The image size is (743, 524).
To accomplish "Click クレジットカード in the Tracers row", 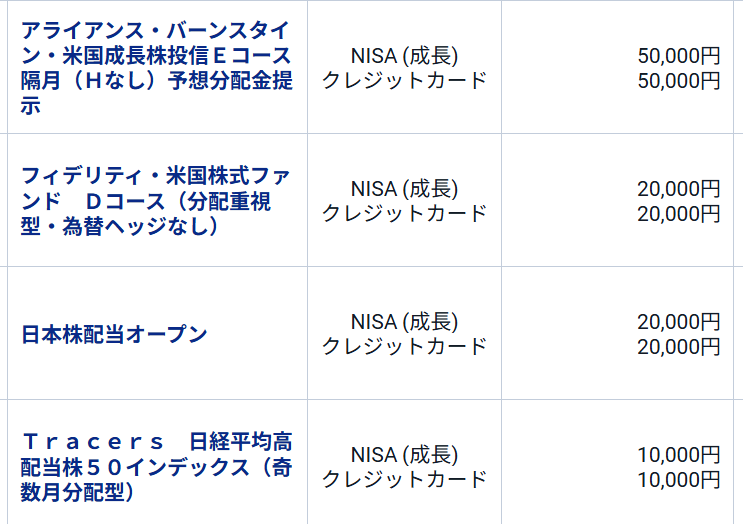I will [404, 479].
